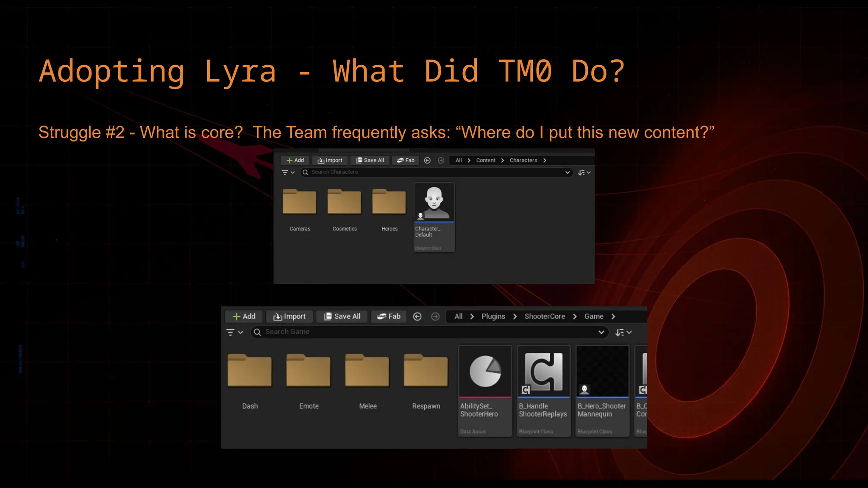Image resolution: width=868 pixels, height=488 pixels.
Task: Expand chevron after Plugins breadcrumb
Action: coord(515,316)
